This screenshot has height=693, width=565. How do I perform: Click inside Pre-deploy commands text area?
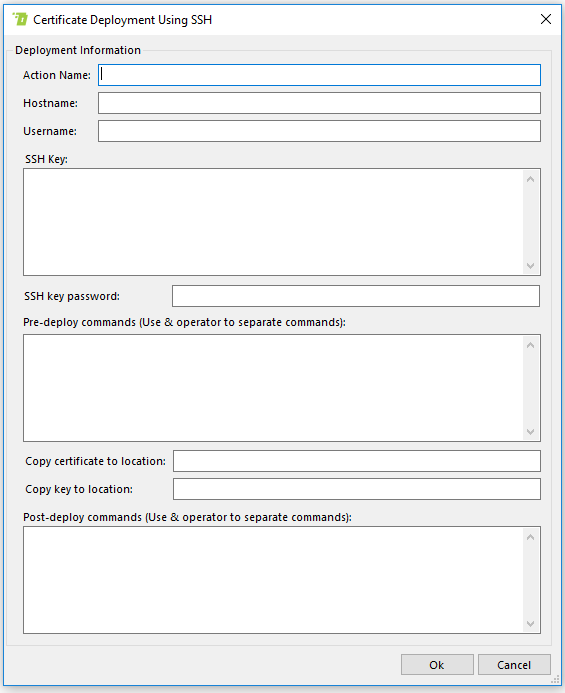click(x=273, y=388)
